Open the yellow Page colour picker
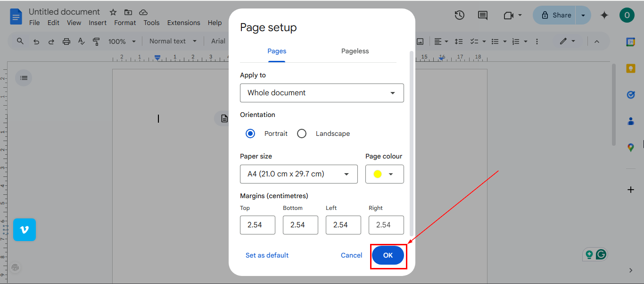 point(384,174)
